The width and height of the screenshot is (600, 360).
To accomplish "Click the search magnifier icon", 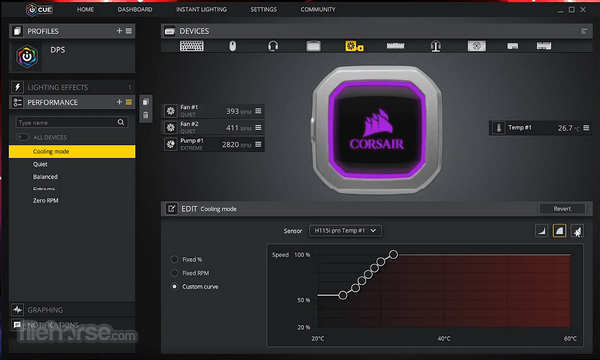I will (x=121, y=122).
